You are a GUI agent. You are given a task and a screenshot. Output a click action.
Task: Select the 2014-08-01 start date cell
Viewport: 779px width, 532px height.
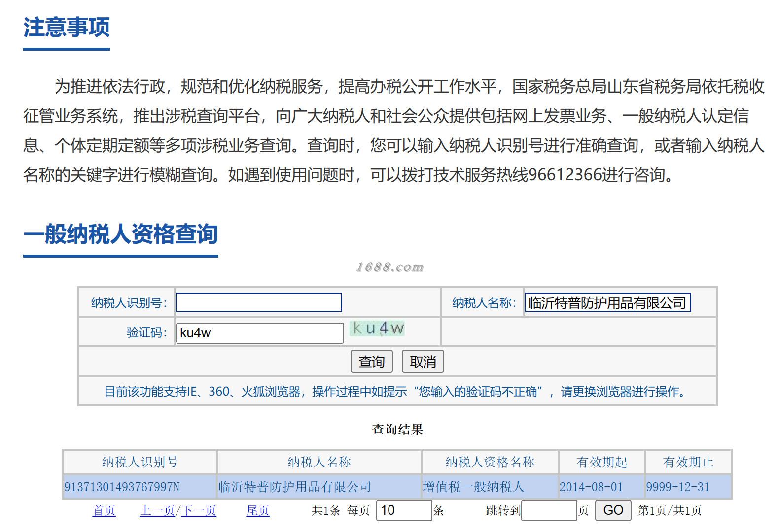click(x=602, y=487)
